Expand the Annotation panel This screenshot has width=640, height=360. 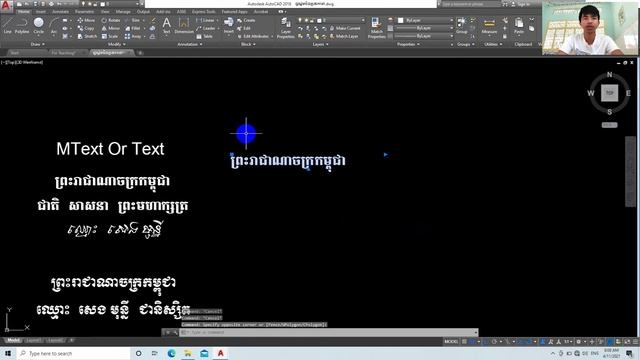pos(189,44)
